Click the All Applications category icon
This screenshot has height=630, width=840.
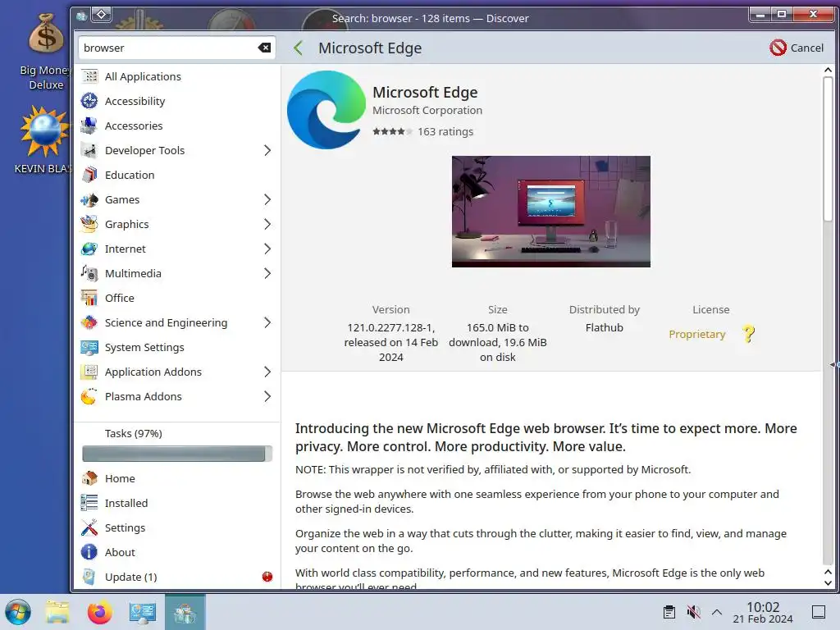(89, 76)
